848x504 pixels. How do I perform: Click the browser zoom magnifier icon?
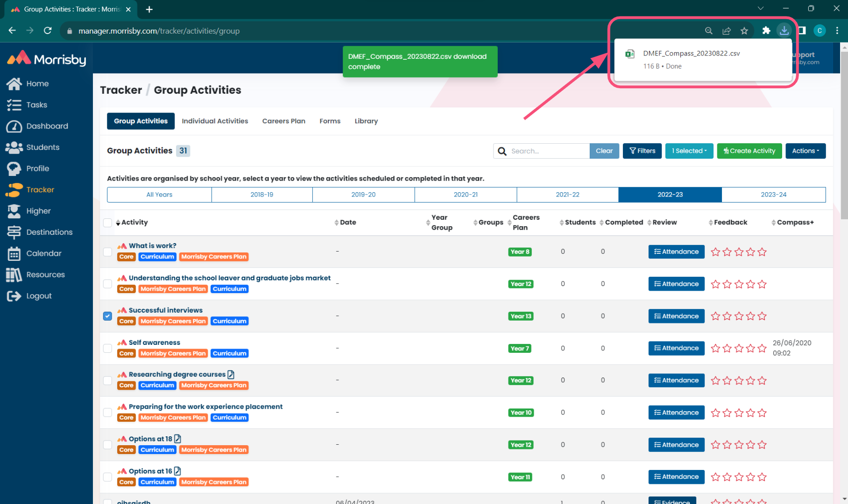coord(709,31)
